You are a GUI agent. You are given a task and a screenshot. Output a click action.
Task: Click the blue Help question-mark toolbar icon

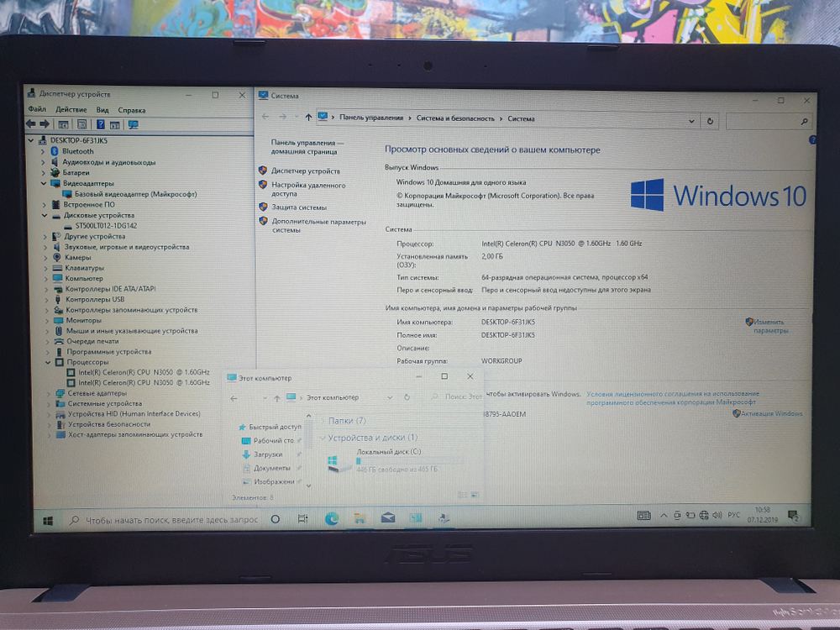click(x=100, y=124)
